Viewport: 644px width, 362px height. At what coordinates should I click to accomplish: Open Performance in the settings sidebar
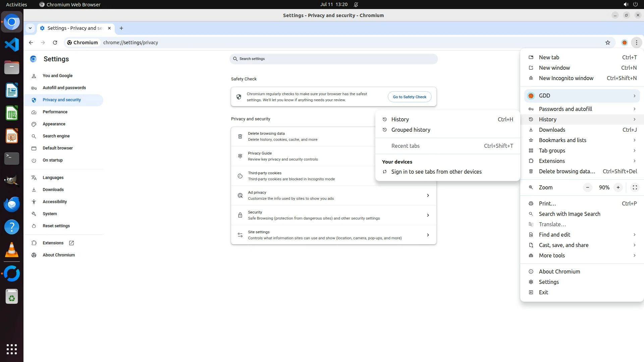pyautogui.click(x=55, y=112)
